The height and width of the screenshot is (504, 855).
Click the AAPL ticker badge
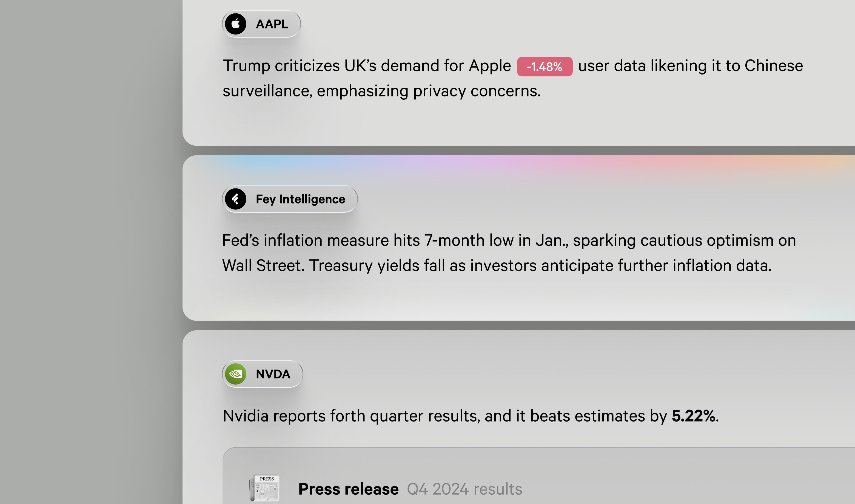[261, 24]
